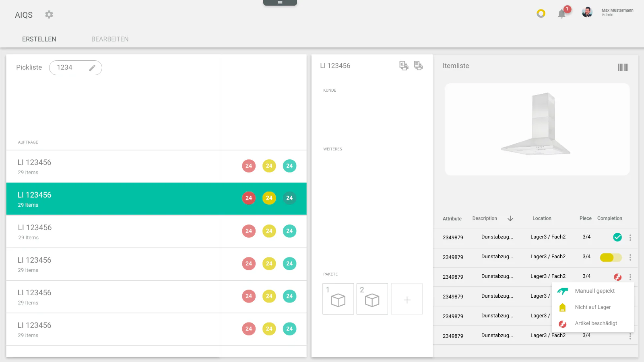The image size is (644, 362).
Task: Click the Max Mustermann Admin name label
Action: click(x=617, y=12)
